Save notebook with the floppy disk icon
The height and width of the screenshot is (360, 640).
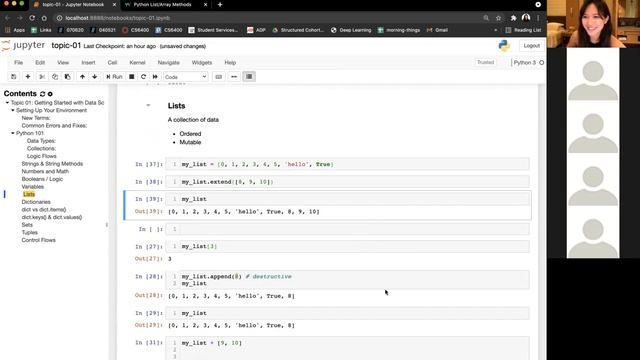tap(13, 77)
